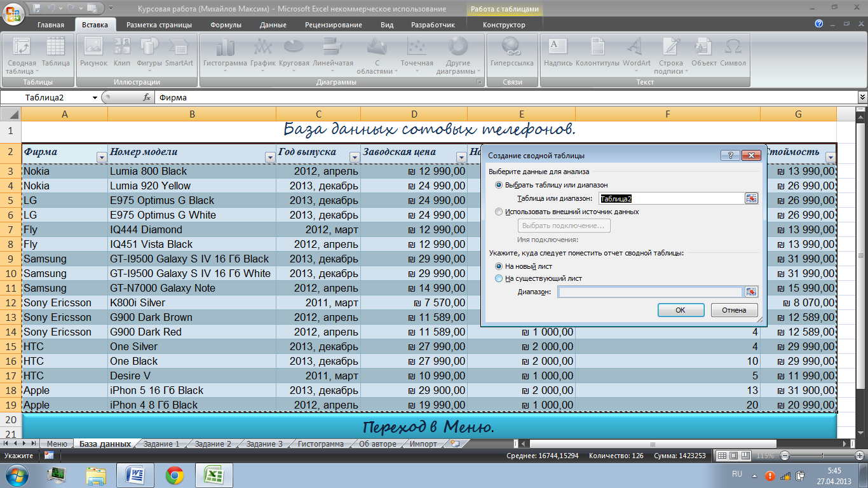Click the insert new sheet tab icon
Screen dimensions: 868x488
click(x=454, y=444)
